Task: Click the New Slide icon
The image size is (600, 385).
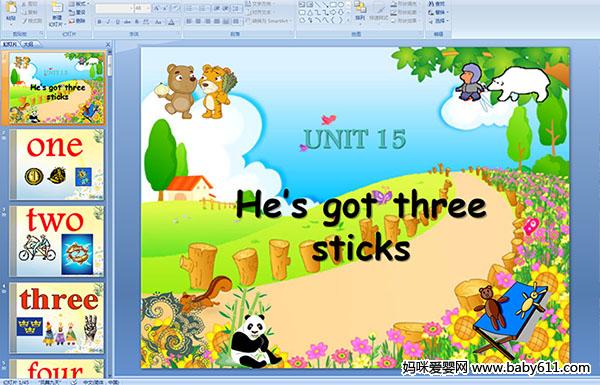Action: [x=57, y=8]
